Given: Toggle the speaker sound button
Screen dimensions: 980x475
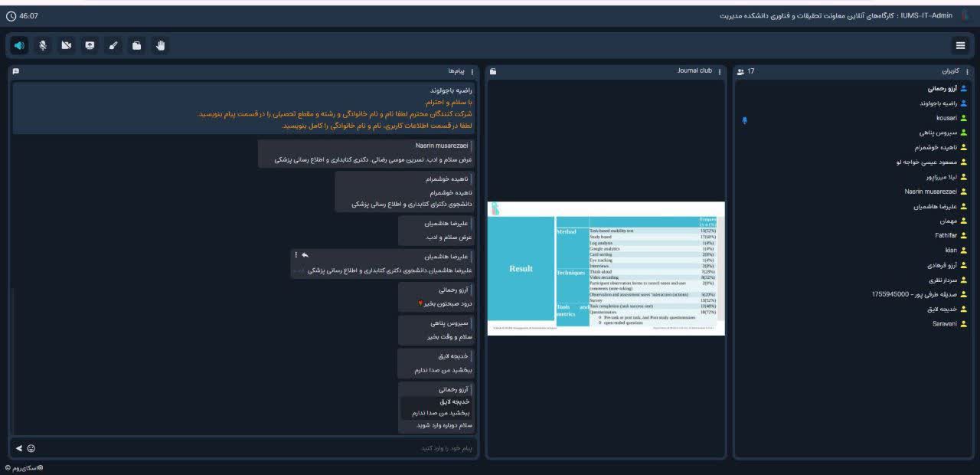Looking at the screenshot, I should coord(19,46).
